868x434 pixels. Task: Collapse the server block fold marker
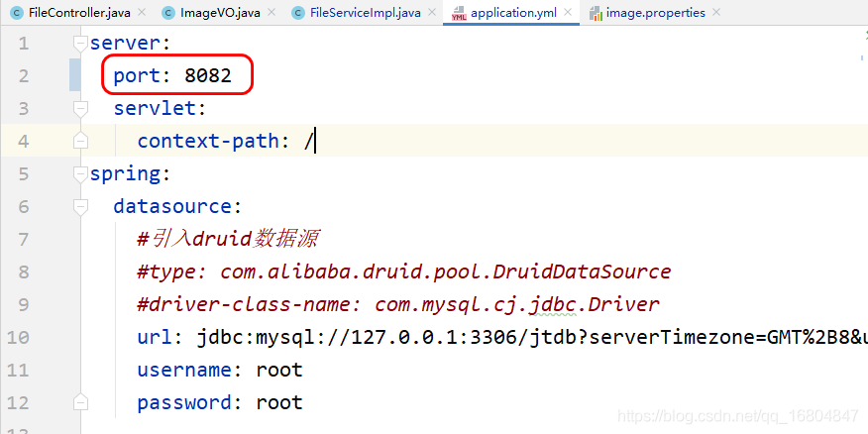[81, 44]
